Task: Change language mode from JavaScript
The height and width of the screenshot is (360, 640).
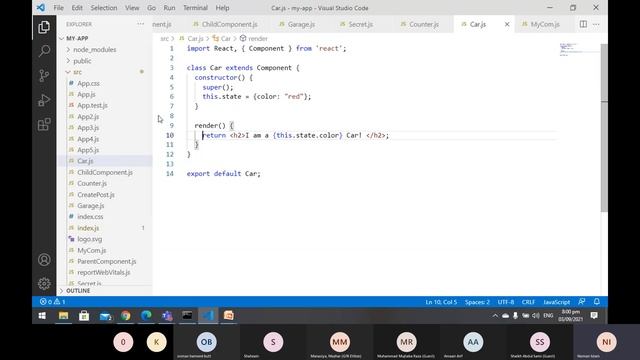Action: pos(556,302)
